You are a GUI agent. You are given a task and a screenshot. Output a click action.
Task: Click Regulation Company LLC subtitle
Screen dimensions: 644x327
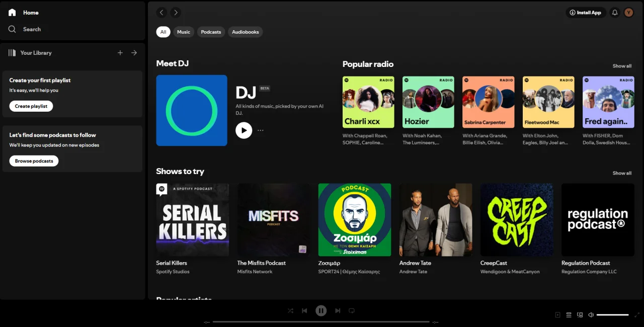589,272
